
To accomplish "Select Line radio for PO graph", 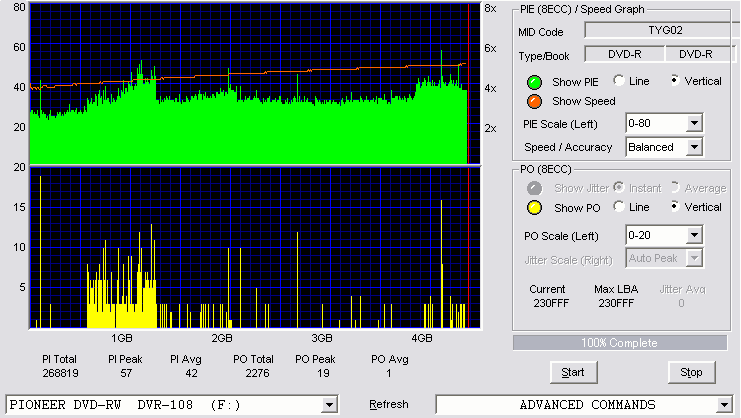I will click(x=619, y=206).
